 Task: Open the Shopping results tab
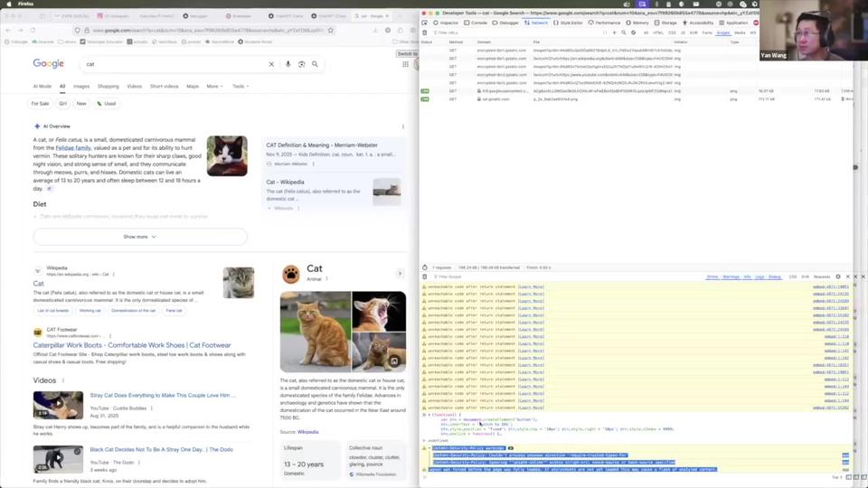108,87
